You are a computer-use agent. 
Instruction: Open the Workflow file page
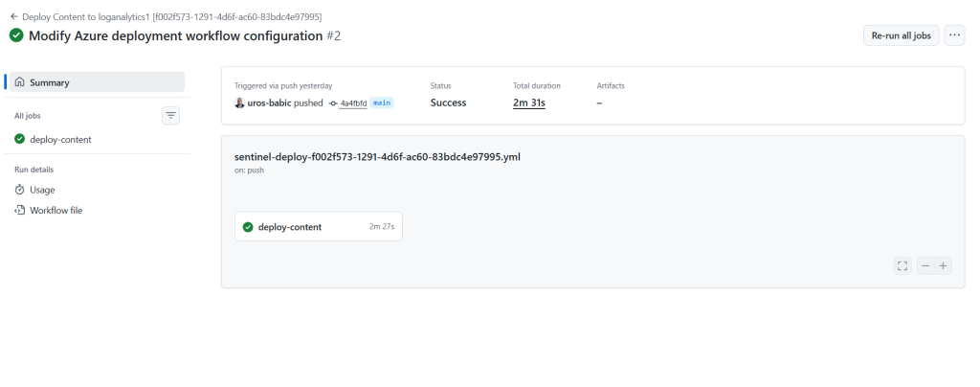tap(56, 210)
